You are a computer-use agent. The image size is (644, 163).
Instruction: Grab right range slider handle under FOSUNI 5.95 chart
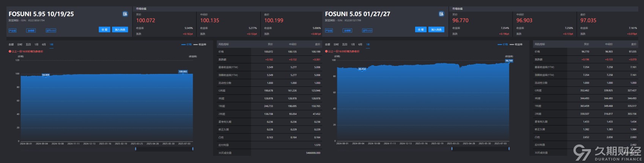[193, 149]
